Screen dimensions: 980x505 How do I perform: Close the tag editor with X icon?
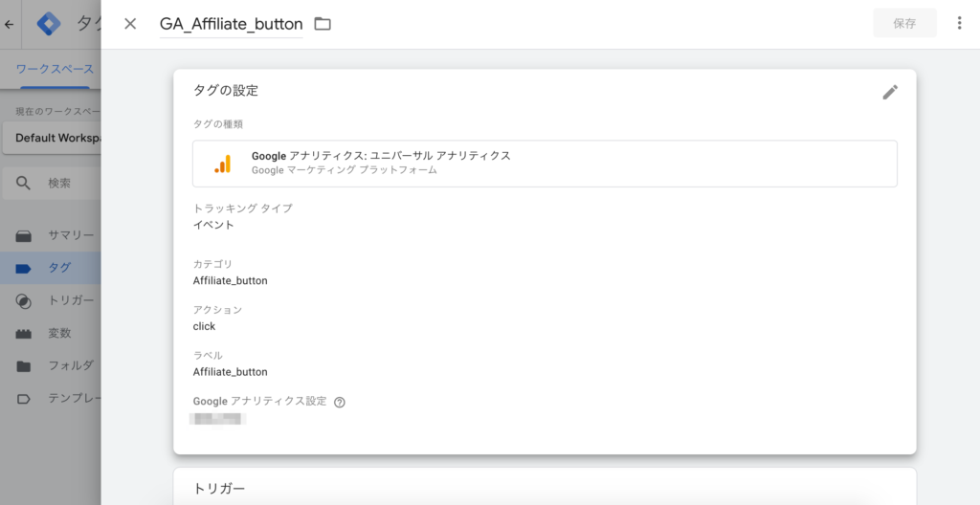(x=130, y=24)
